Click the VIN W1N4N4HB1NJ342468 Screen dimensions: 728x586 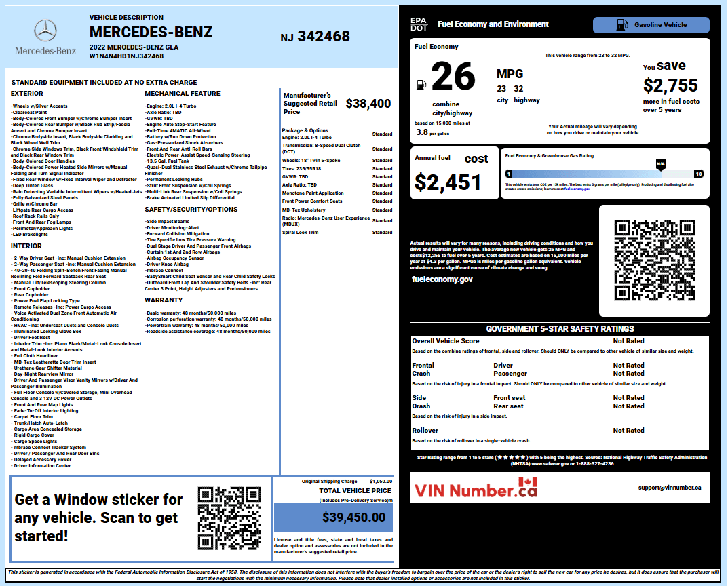126,56
